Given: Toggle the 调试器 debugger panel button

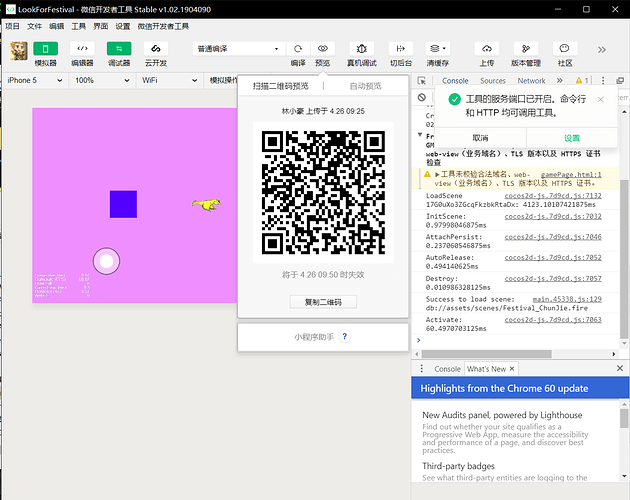Looking at the screenshot, I should click(119, 49).
